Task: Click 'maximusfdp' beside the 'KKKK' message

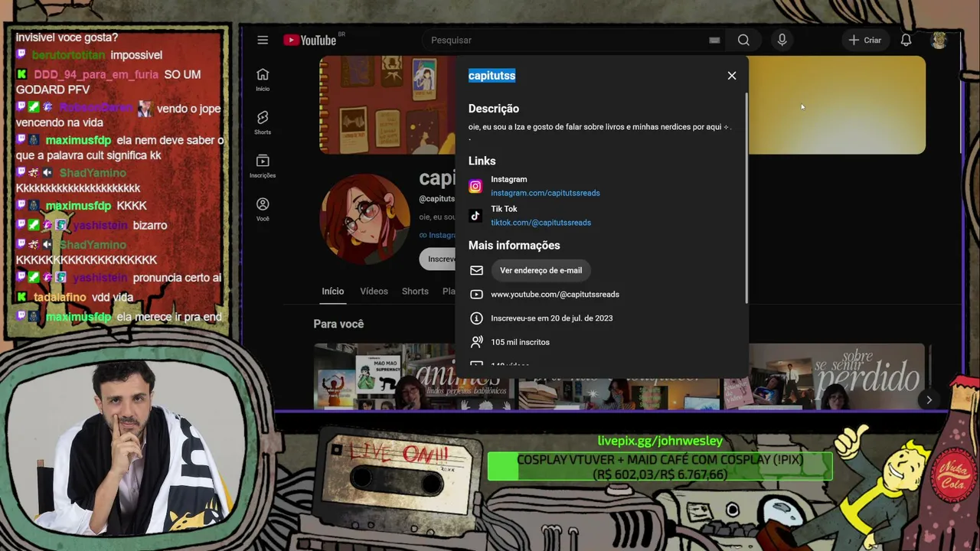Action: [78, 206]
